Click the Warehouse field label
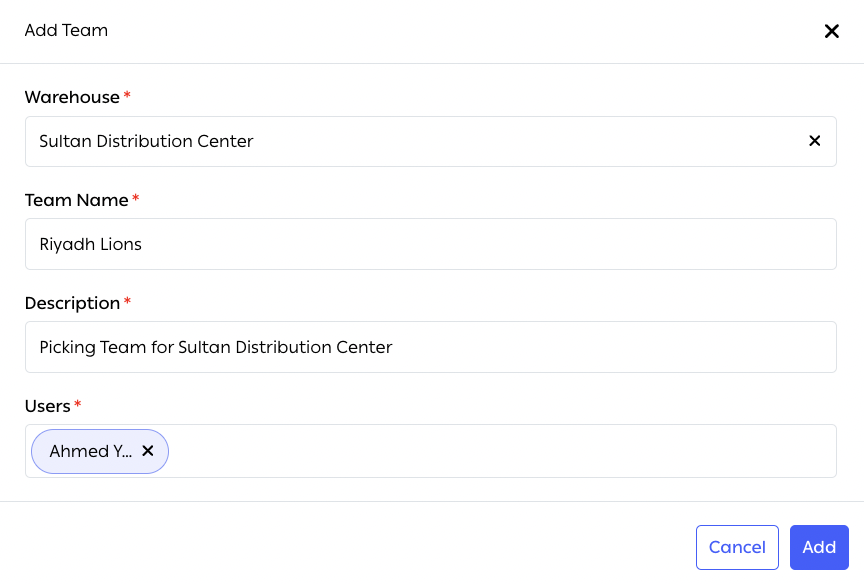Image resolution: width=864 pixels, height=584 pixels. pyautogui.click(x=72, y=97)
